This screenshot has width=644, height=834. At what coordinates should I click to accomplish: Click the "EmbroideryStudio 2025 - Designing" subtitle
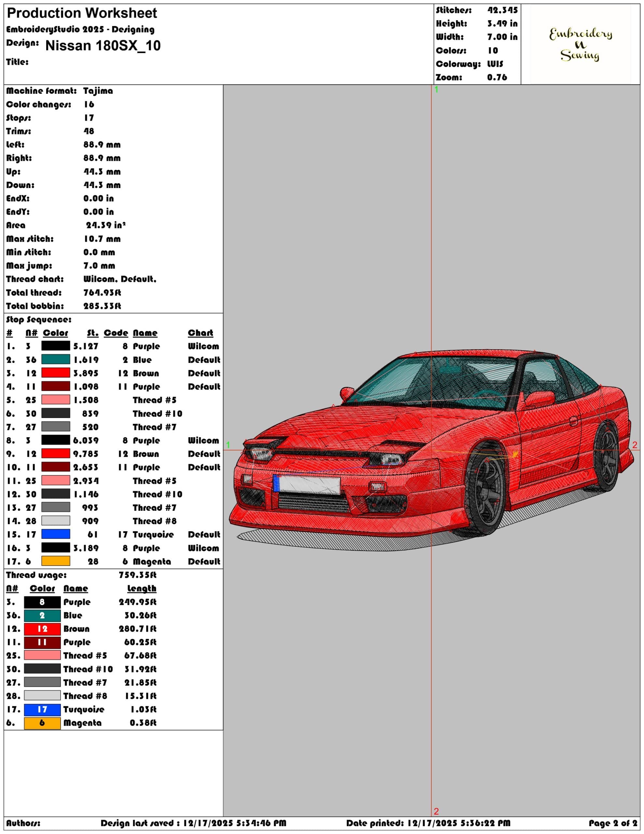click(x=80, y=29)
